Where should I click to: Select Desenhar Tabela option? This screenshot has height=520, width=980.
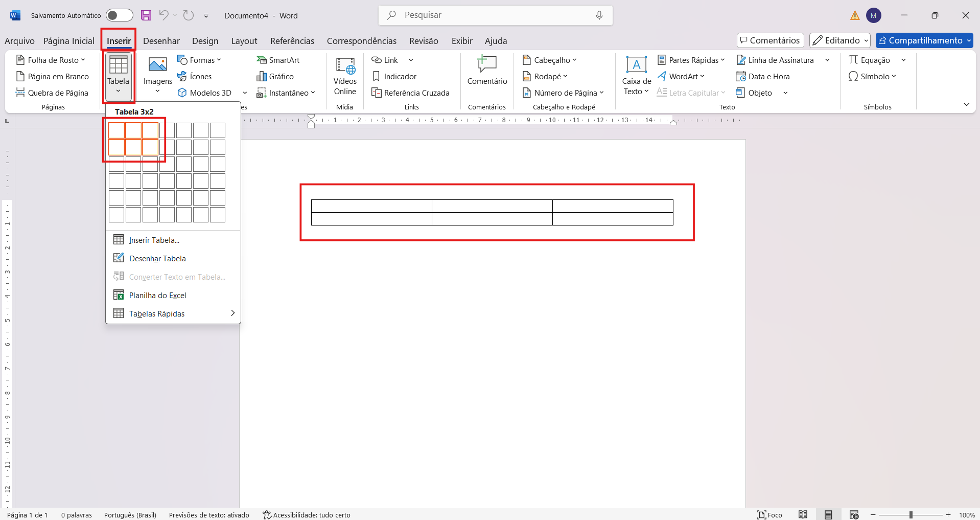173,259
